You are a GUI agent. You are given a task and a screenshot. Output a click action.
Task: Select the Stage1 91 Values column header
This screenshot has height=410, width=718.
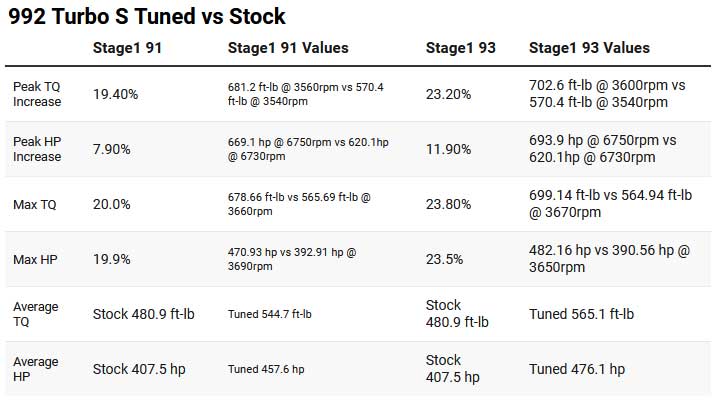(288, 48)
